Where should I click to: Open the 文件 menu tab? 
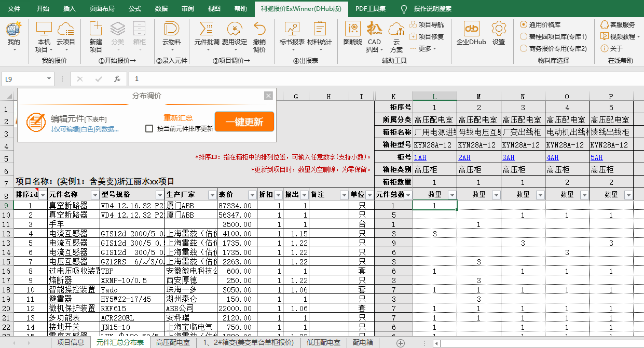click(x=15, y=9)
